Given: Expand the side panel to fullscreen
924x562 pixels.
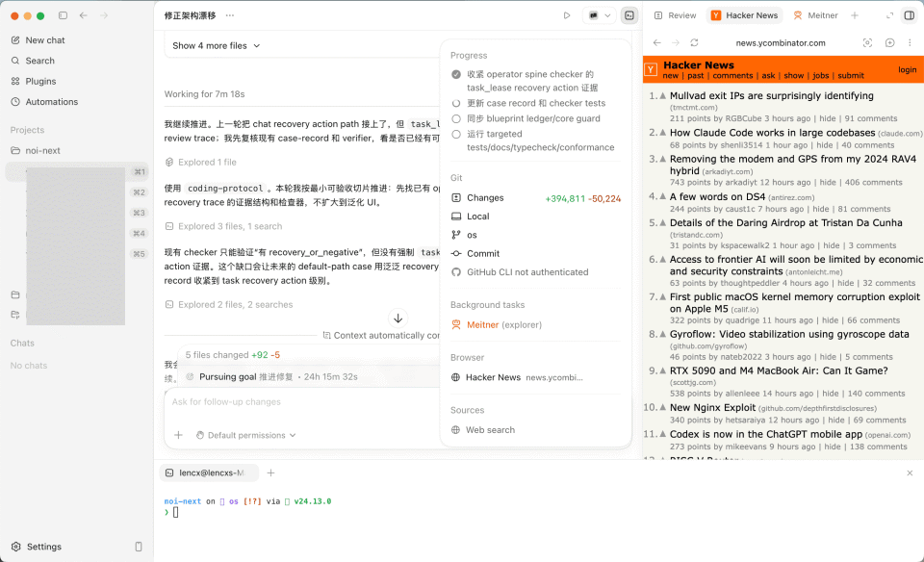Looking at the screenshot, I should (x=889, y=15).
